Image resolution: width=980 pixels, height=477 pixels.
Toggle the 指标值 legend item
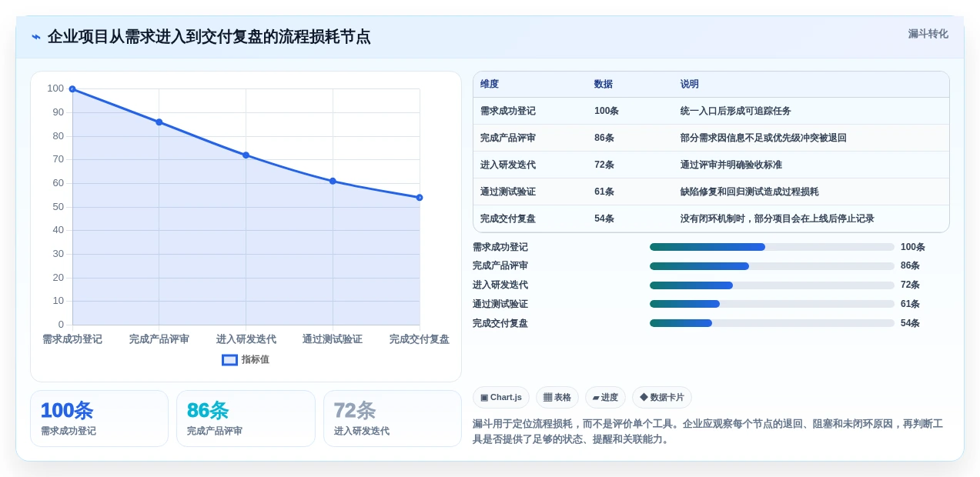(x=246, y=359)
